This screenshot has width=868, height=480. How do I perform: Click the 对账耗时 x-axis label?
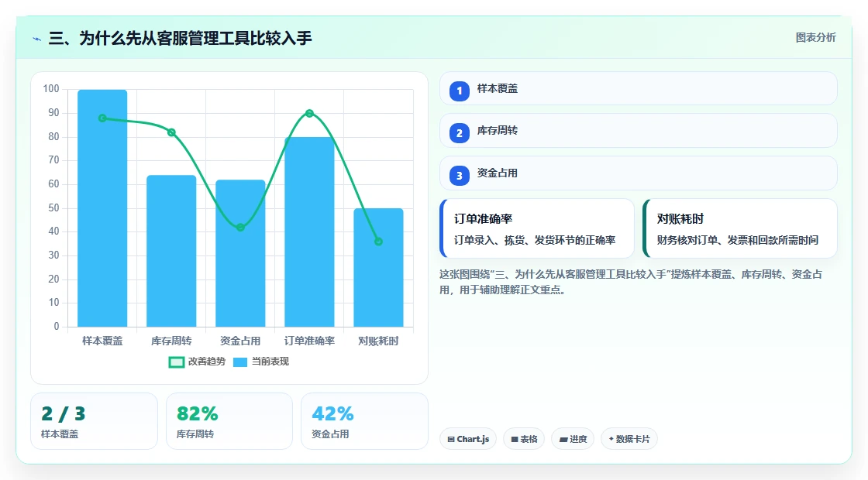(x=379, y=341)
